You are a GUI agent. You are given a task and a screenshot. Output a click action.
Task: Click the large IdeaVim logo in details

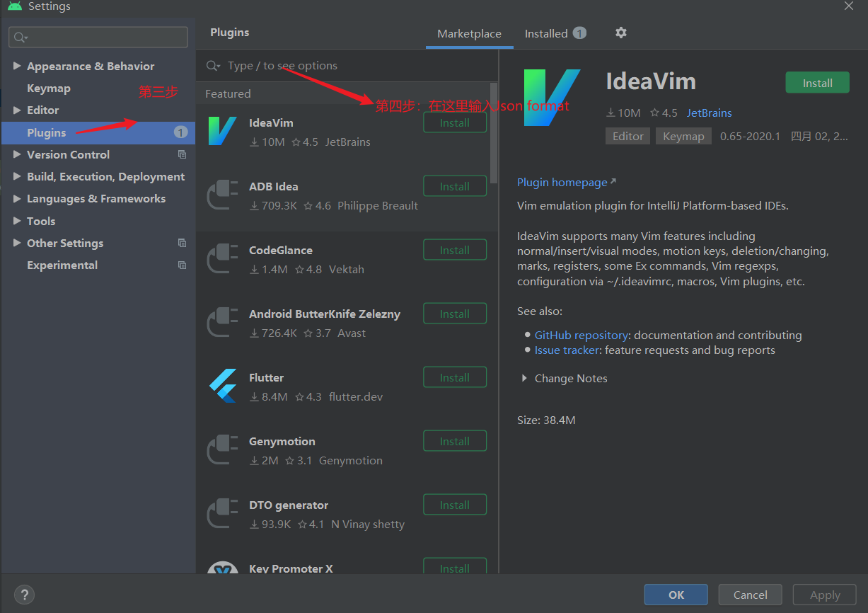[x=552, y=98]
